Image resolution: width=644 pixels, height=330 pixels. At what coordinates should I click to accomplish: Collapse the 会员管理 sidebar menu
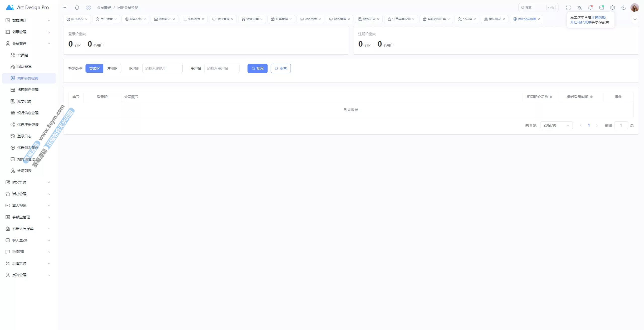coord(28,44)
